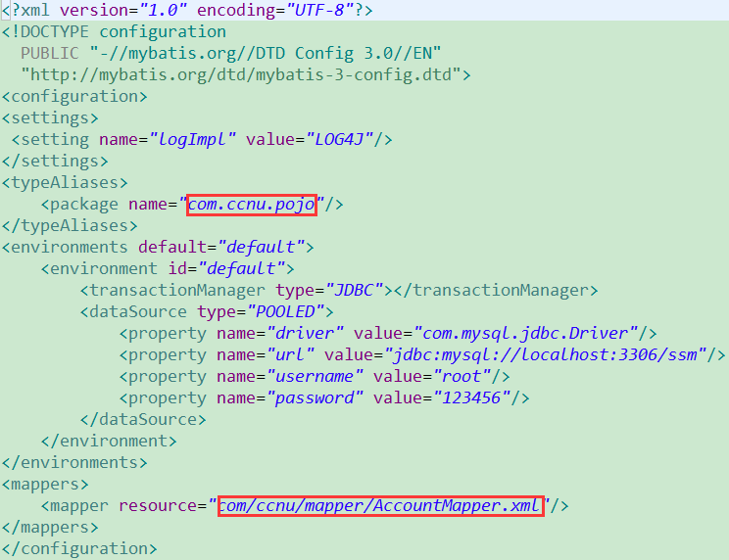Click the closing </configuration> tag
This screenshot has width=729, height=560.
pyautogui.click(x=79, y=548)
